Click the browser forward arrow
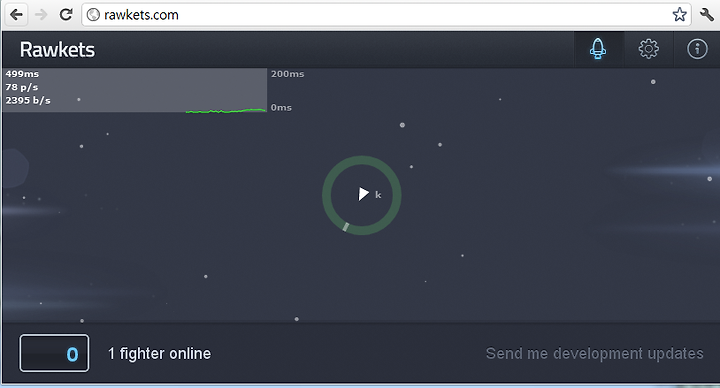This screenshot has height=388, width=720. click(x=41, y=15)
